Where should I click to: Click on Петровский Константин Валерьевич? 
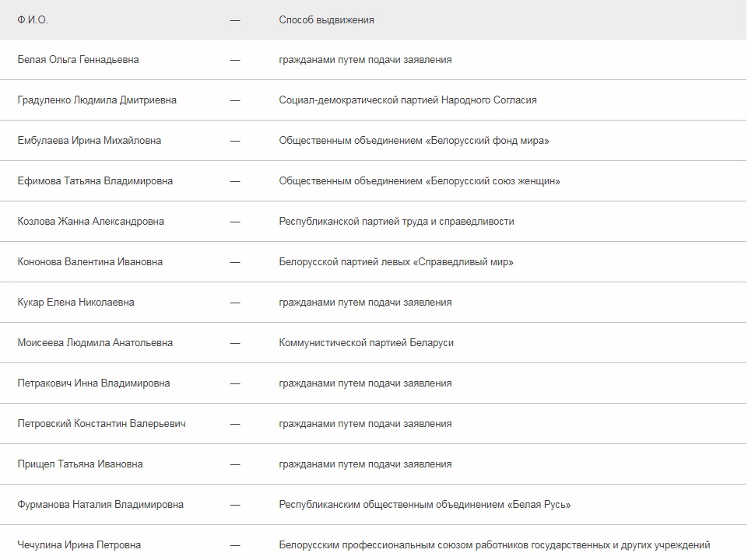point(101,424)
